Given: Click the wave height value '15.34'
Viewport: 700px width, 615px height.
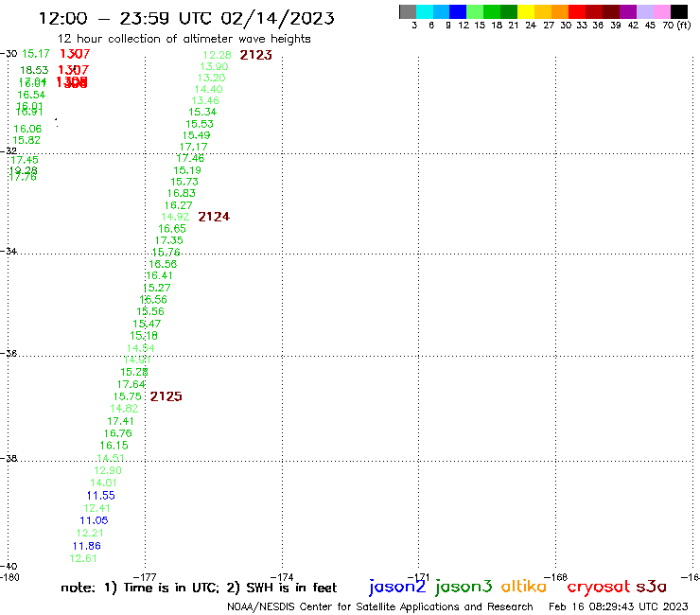Looking at the screenshot, I should click(202, 112).
